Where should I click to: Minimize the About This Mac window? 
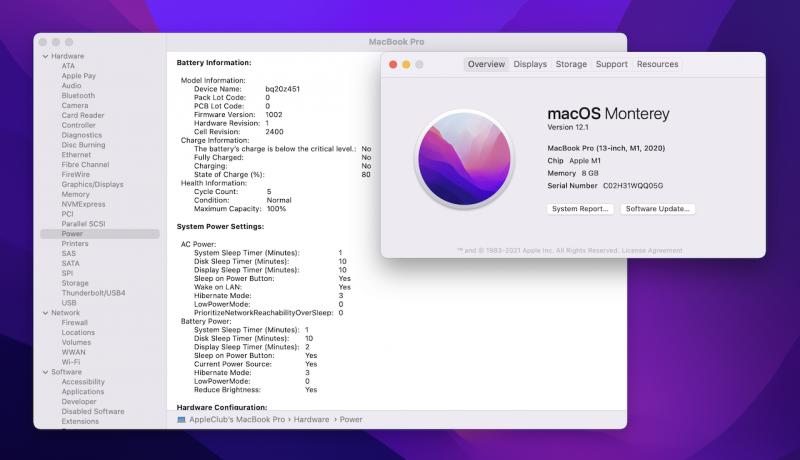point(406,64)
